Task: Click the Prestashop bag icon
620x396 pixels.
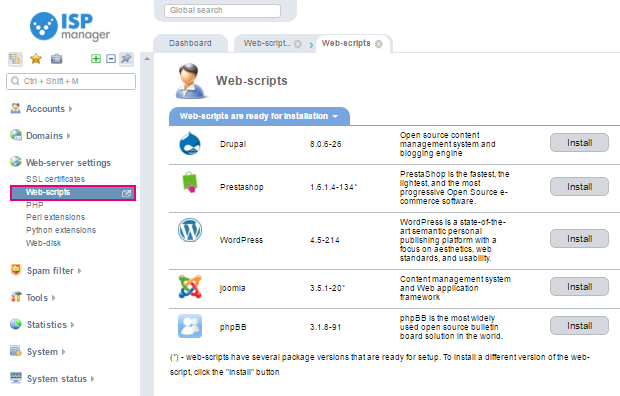Action: coord(190,182)
